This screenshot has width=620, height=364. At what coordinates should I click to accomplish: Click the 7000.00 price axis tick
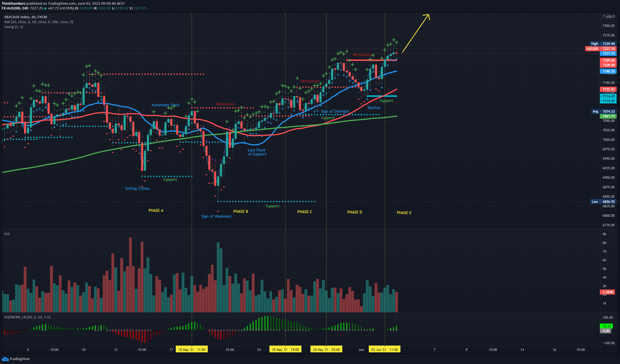click(x=609, y=139)
